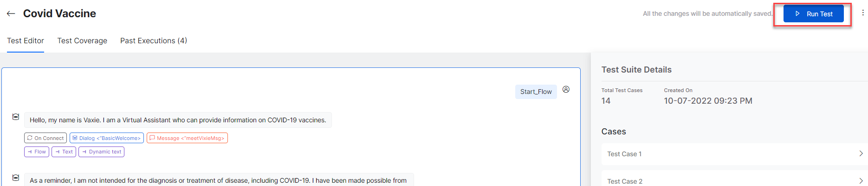Open the three-dot more options menu
Image resolution: width=868 pixels, height=186 pixels.
click(862, 13)
